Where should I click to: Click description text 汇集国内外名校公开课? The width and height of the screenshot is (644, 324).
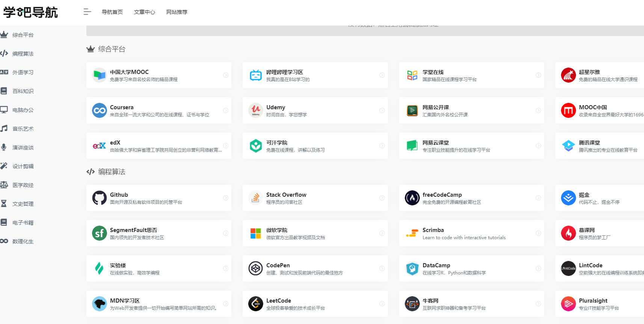pos(445,115)
